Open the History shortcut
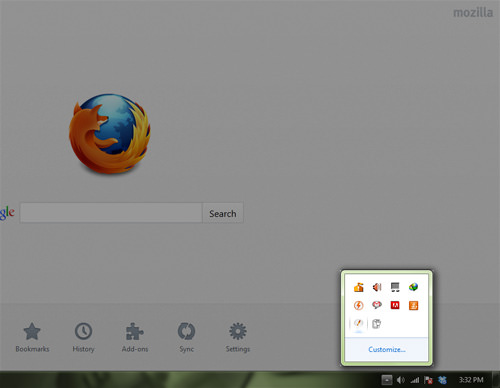Screen dimensions: 500x388 (x=83, y=337)
